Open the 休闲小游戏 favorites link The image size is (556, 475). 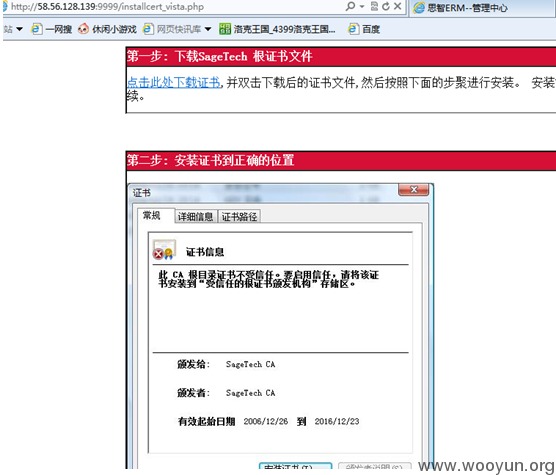[114, 29]
